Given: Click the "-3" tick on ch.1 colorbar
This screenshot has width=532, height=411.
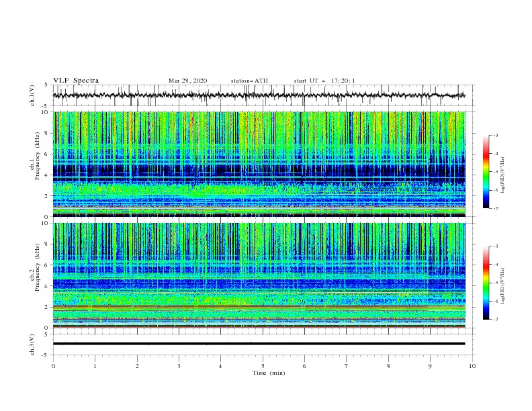Looking at the screenshot, I should [x=496, y=135].
